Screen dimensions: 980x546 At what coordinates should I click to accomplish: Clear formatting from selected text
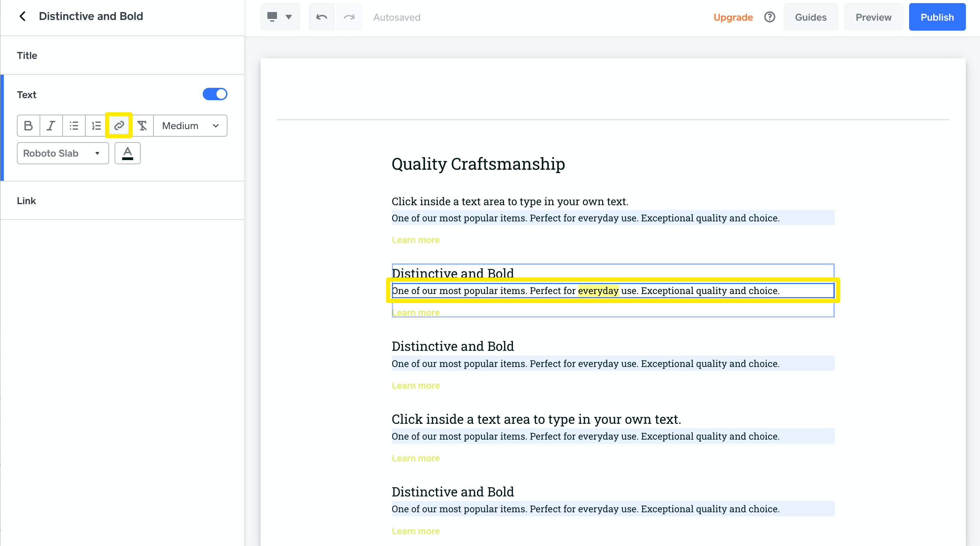click(x=142, y=126)
